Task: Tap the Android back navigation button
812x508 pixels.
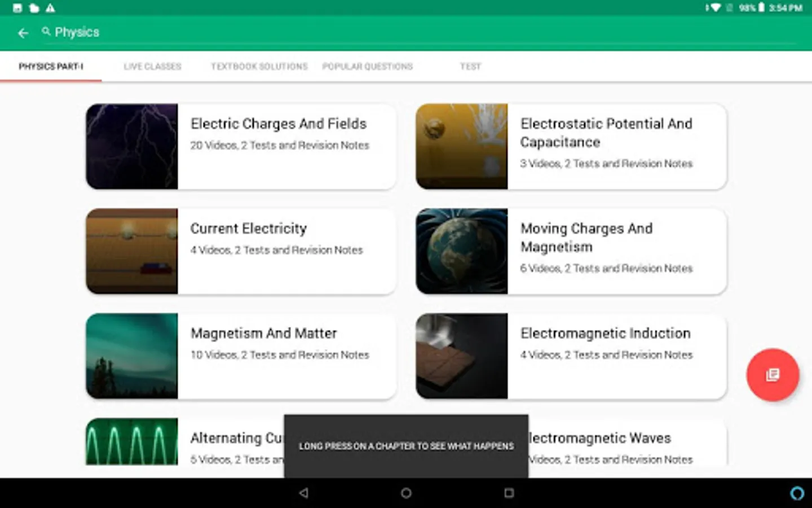Action: 304,493
